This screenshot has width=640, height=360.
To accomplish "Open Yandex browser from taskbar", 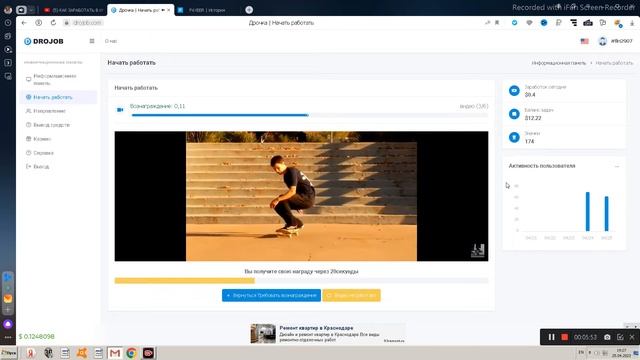I will 31,353.
